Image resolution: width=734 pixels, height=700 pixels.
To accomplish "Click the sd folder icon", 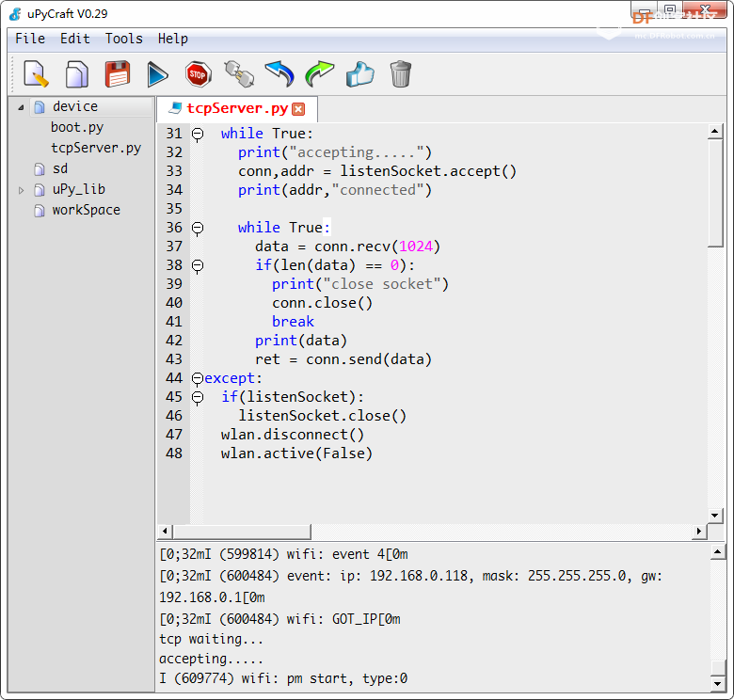I will [40, 169].
